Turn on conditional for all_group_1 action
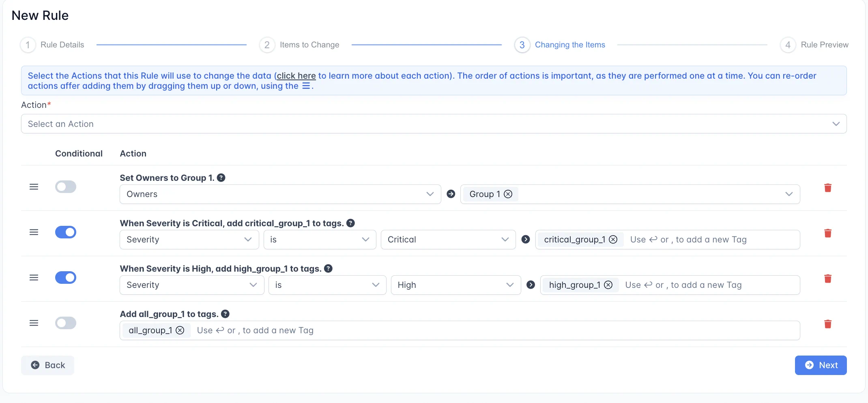868x403 pixels. (x=66, y=323)
